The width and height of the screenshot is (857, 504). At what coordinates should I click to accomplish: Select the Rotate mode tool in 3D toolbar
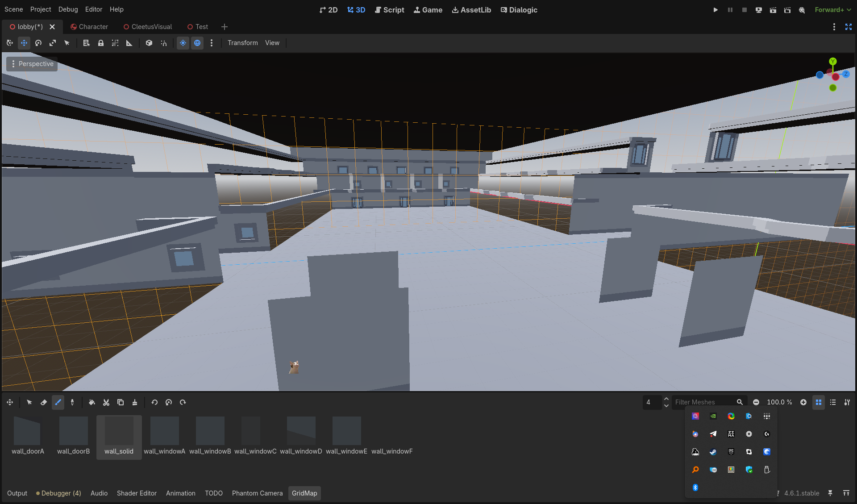[38, 43]
